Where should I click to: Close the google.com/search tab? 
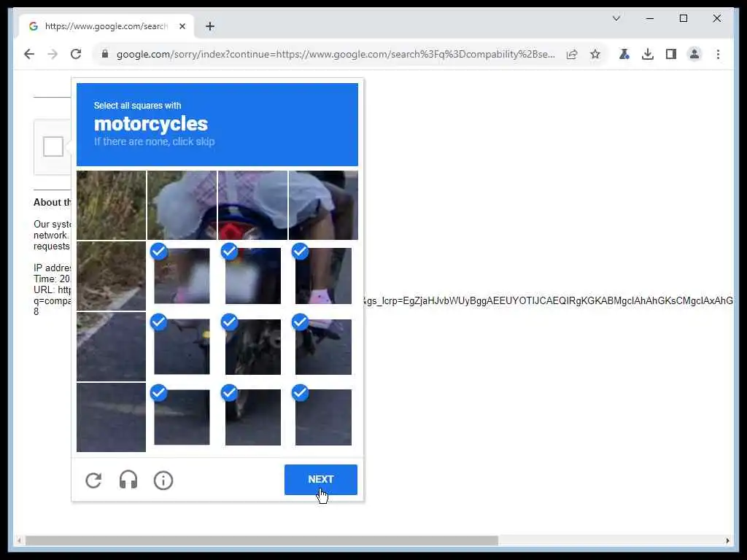coord(182,26)
